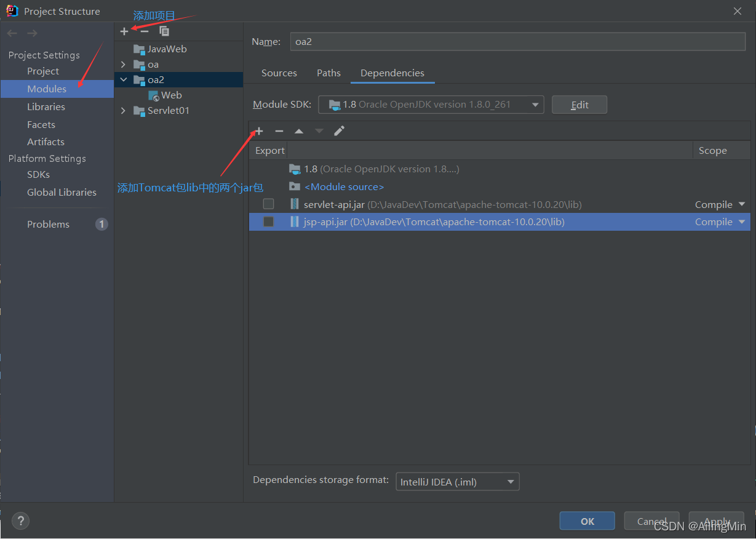Expand the oa module node
Viewport: 756px width, 539px height.
pyautogui.click(x=123, y=65)
